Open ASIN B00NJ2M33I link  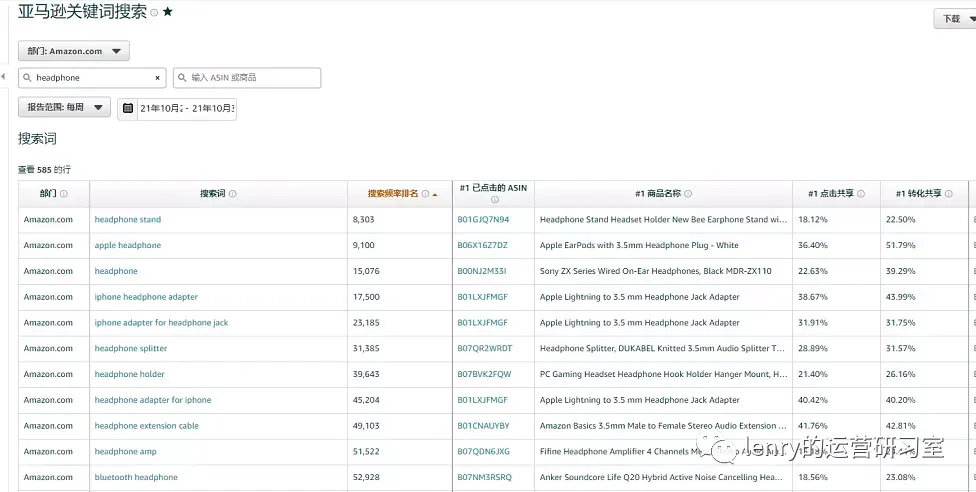(482, 271)
